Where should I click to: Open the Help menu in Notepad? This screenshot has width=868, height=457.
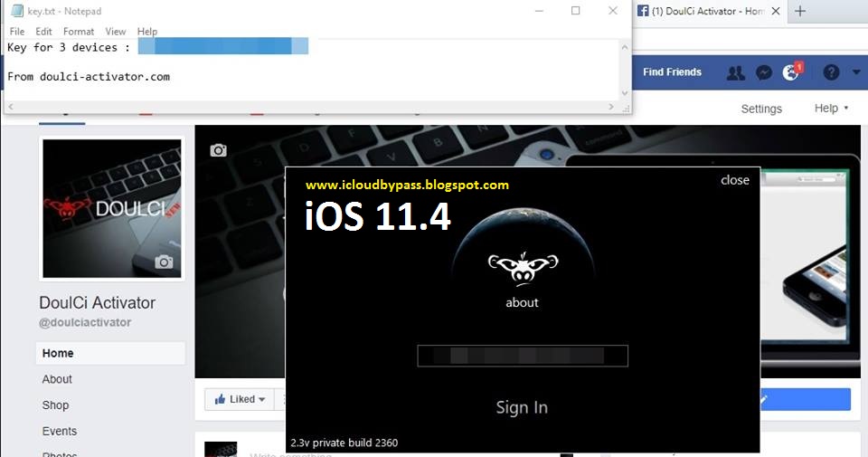click(147, 32)
